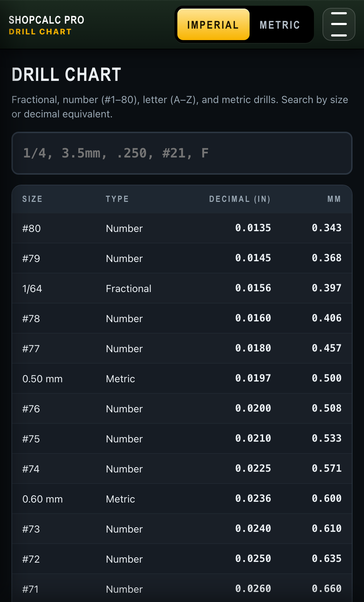Open the hamburger menu

point(339,24)
